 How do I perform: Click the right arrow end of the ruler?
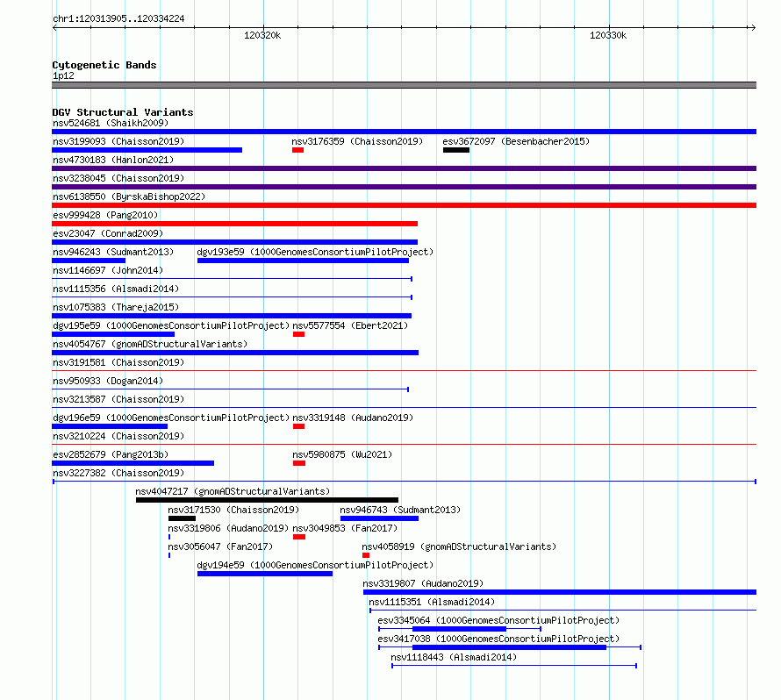click(x=753, y=28)
